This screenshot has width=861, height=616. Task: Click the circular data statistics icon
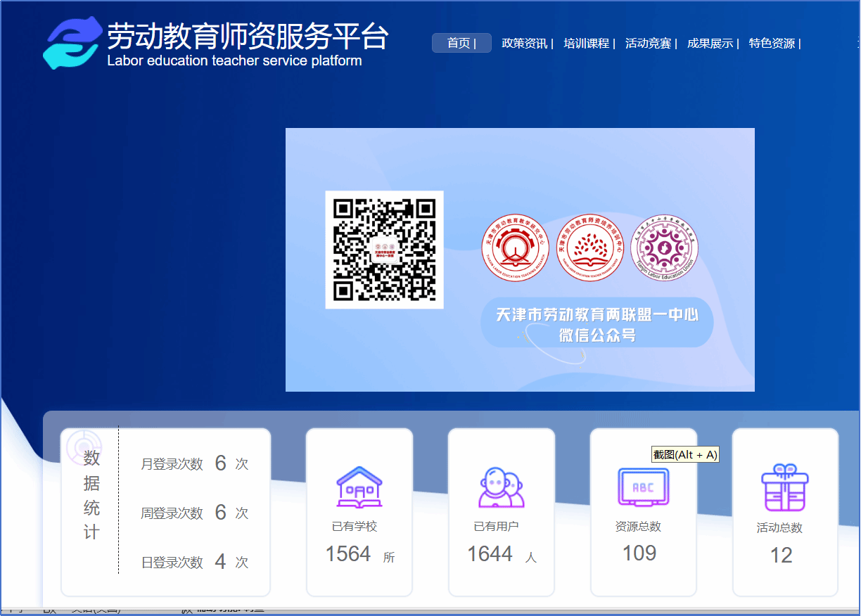[x=84, y=447]
